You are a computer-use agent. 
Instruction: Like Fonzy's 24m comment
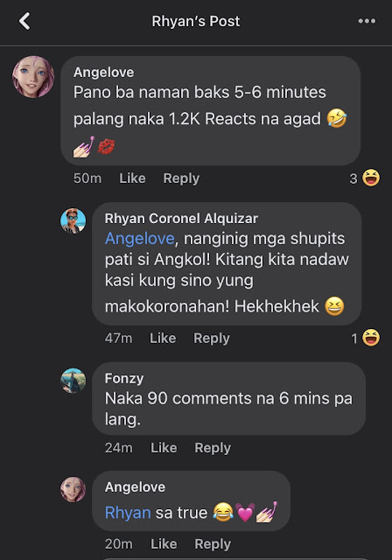pyautogui.click(x=164, y=448)
